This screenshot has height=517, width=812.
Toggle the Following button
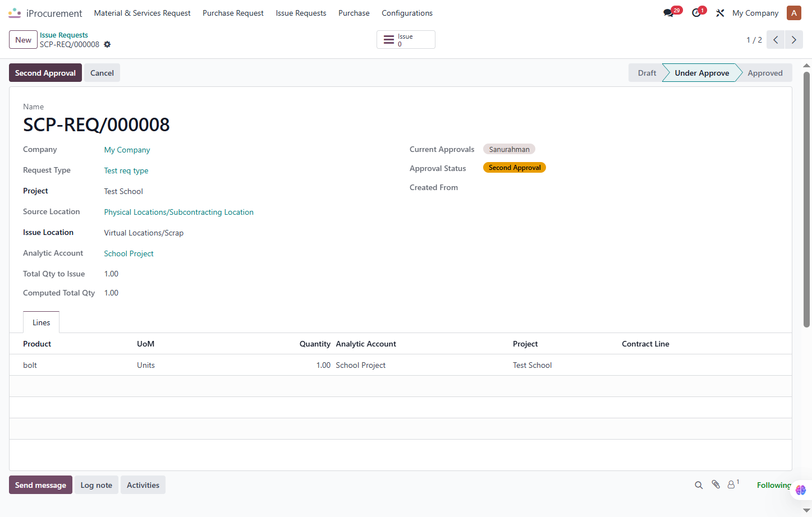point(774,485)
